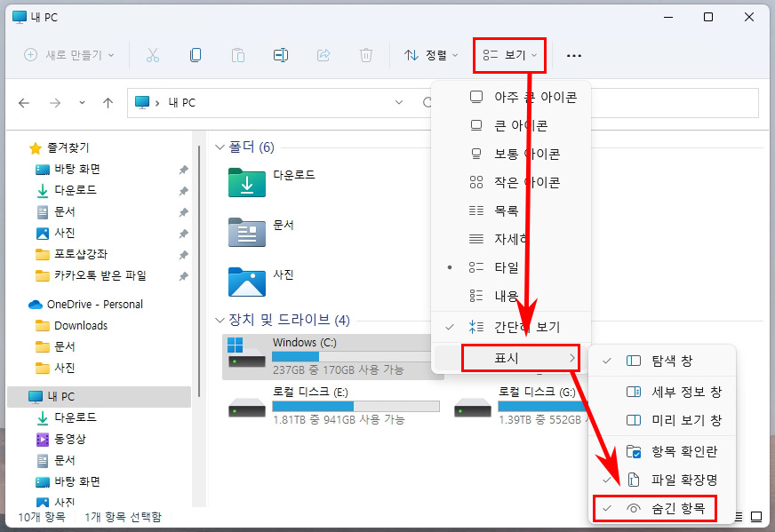Click the Copy icon in the toolbar
This screenshot has height=532, width=775.
tap(196, 55)
